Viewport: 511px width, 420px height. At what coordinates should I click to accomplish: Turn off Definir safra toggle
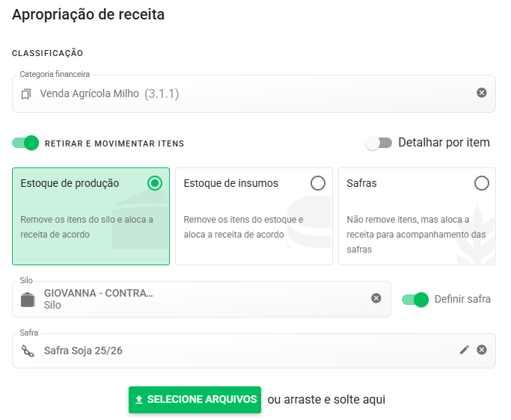414,300
